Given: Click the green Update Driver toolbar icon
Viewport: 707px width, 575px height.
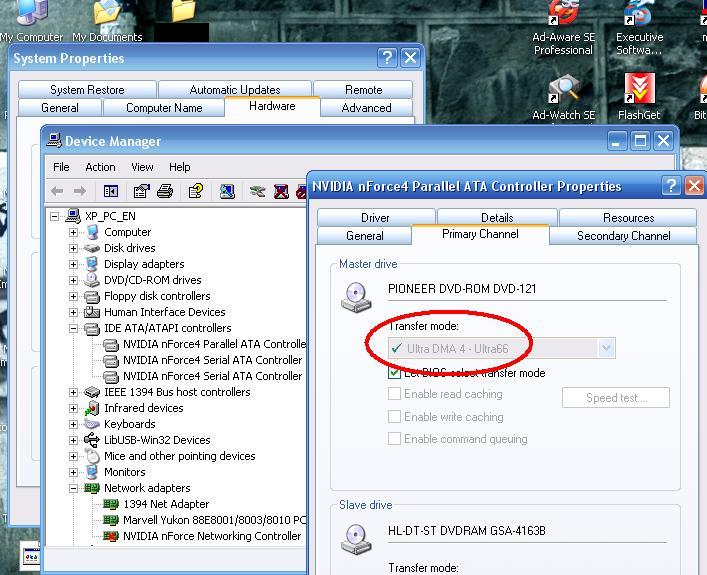Looking at the screenshot, I should click(257, 192).
